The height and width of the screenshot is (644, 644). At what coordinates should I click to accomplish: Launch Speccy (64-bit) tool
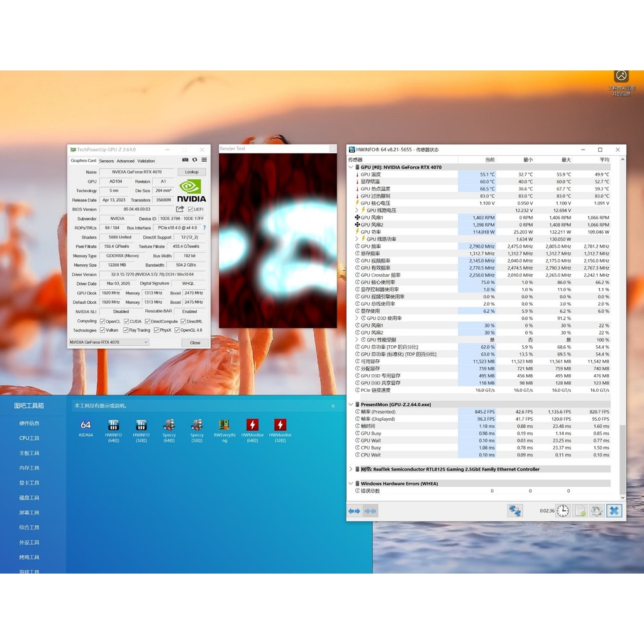pos(169,430)
